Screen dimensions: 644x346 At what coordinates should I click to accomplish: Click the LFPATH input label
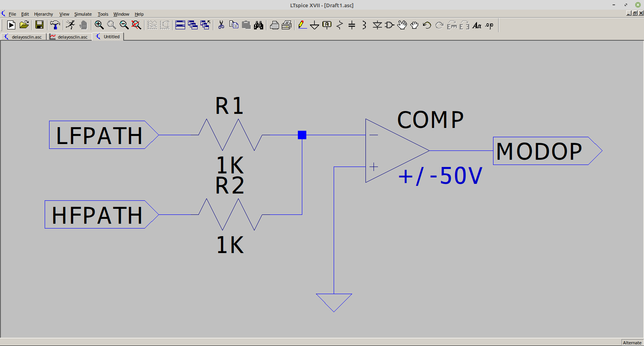pyautogui.click(x=104, y=135)
